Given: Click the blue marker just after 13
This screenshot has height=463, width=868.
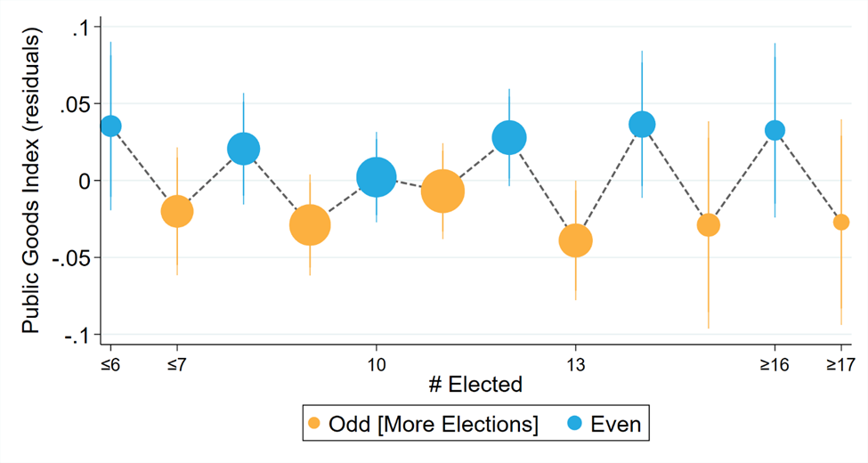Looking at the screenshot, I should pos(642,125).
